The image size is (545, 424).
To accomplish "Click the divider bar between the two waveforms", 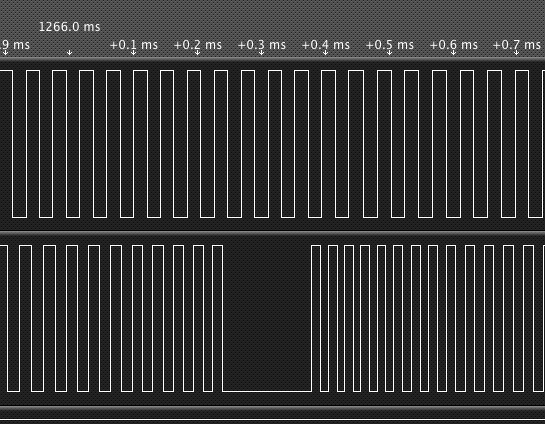I will (272, 233).
